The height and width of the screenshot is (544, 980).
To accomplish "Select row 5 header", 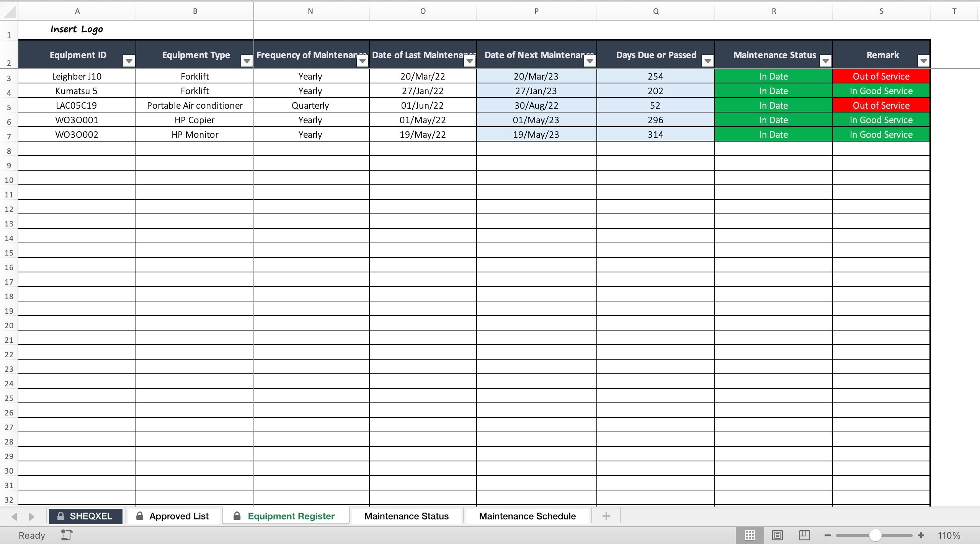I will [9, 106].
